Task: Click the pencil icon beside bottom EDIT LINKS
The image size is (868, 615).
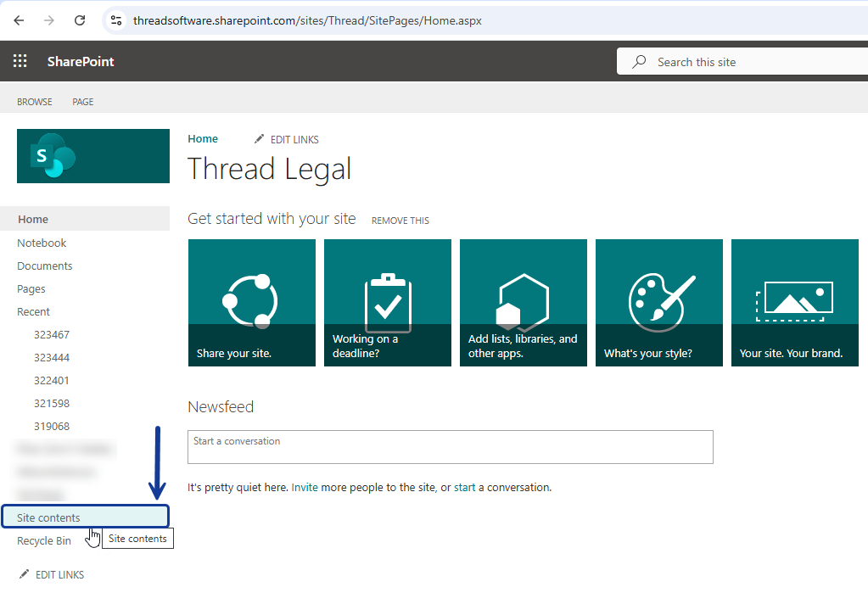Action: [x=24, y=574]
